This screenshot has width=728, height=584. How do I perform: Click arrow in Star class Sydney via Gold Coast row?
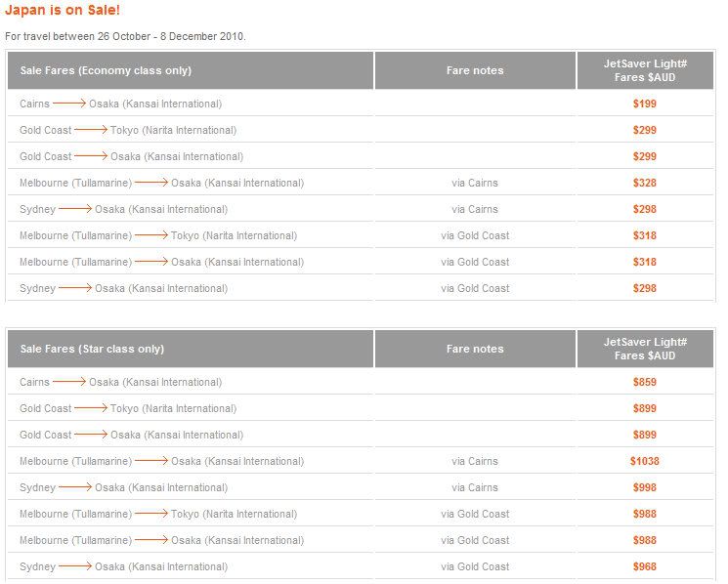[x=75, y=566]
